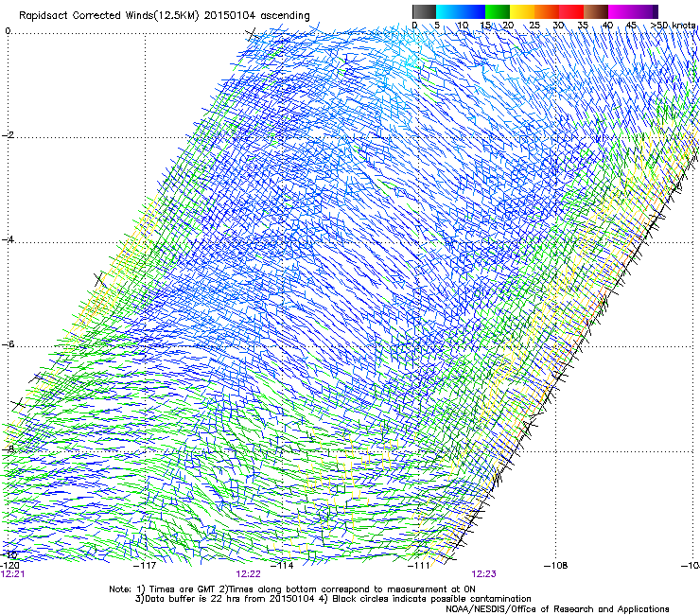Click the magenta 40-45 knots color swatch

pyautogui.click(x=621, y=11)
